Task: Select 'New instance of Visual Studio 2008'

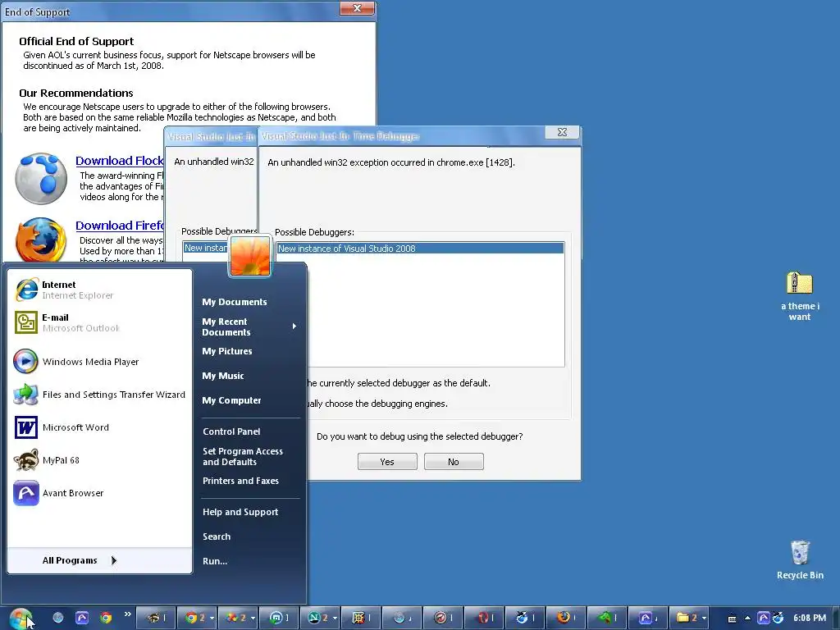Action: click(421, 249)
